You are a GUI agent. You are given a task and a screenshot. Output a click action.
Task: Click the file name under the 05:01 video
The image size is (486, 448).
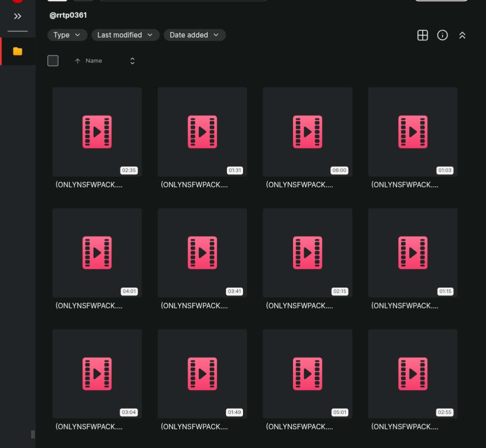299,426
